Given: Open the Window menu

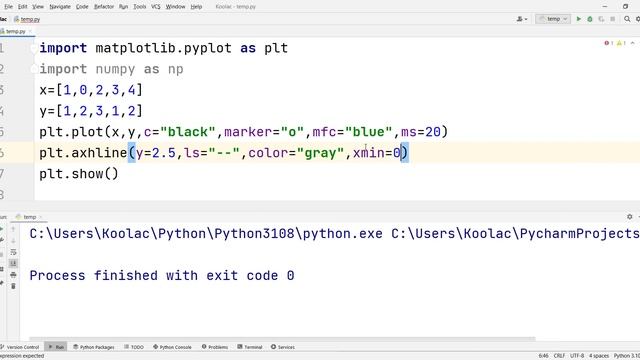Looking at the screenshot, I should 175,7.
